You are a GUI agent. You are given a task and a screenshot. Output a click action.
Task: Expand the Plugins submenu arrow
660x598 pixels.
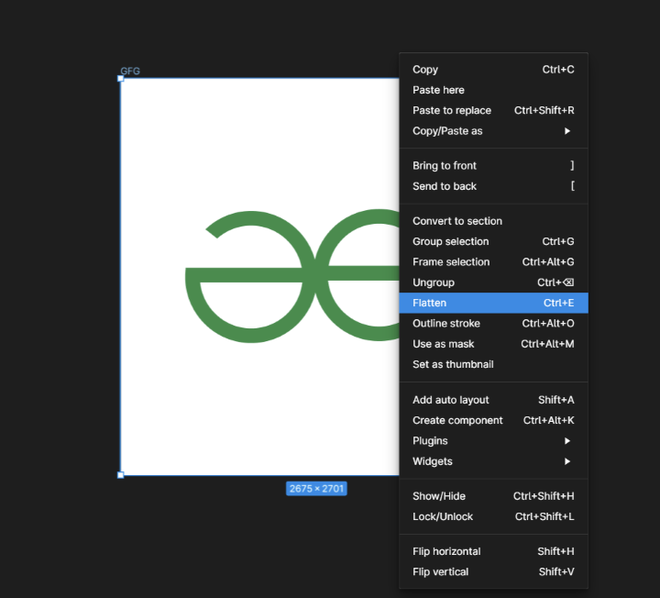pos(567,441)
